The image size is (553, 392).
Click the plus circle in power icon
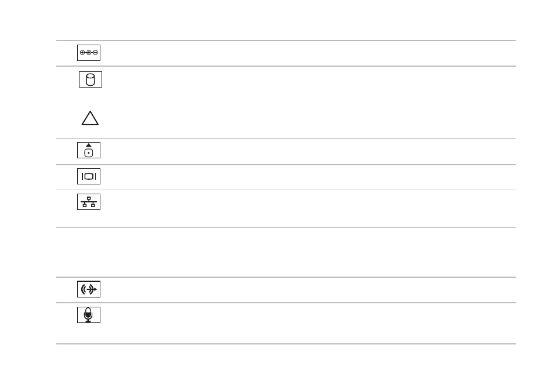[x=82, y=53]
